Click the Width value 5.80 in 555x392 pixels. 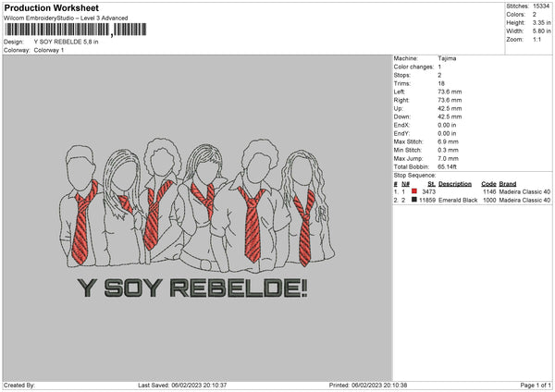coord(541,31)
